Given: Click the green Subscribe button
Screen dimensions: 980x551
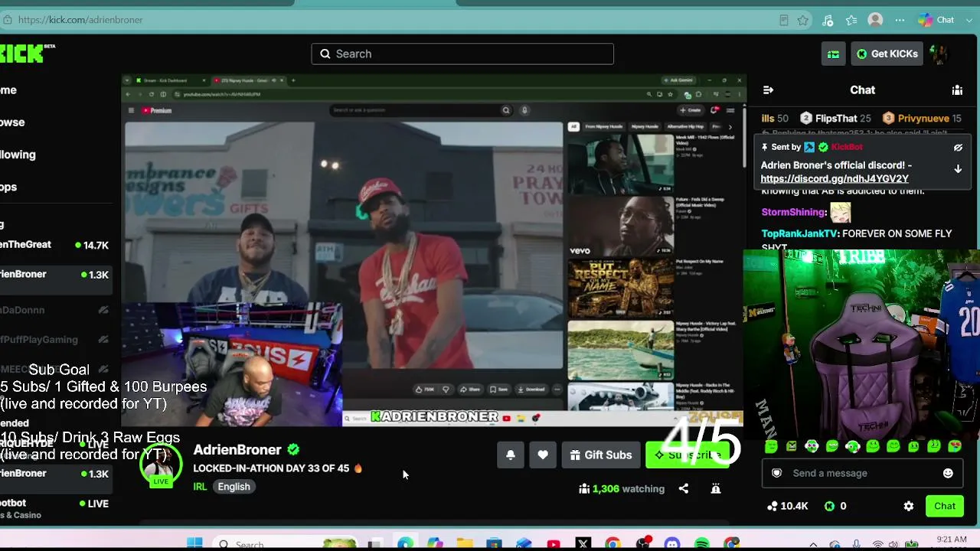Looking at the screenshot, I should pos(688,455).
